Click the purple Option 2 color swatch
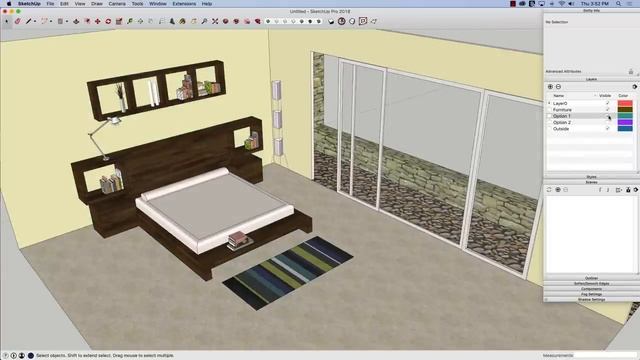 coord(625,122)
